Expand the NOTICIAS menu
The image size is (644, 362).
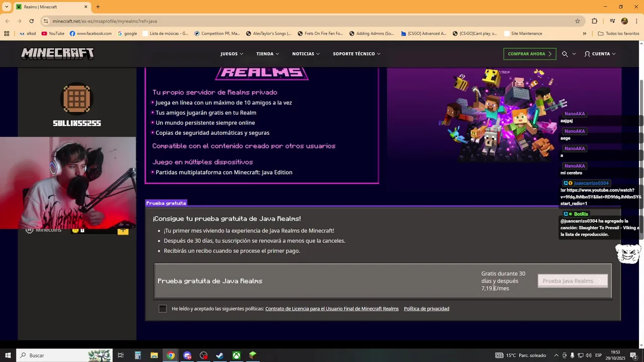(306, 54)
